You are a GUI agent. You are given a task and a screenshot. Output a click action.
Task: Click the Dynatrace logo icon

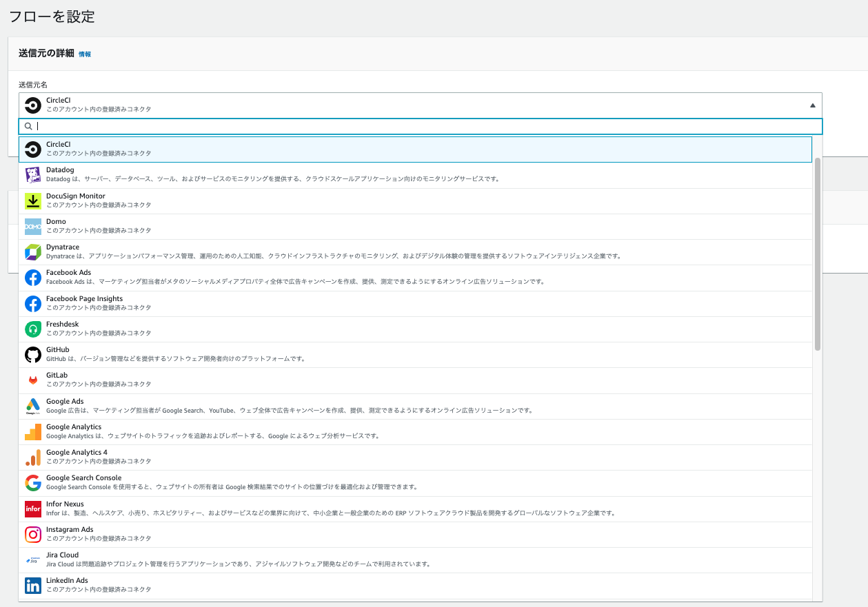pos(33,250)
